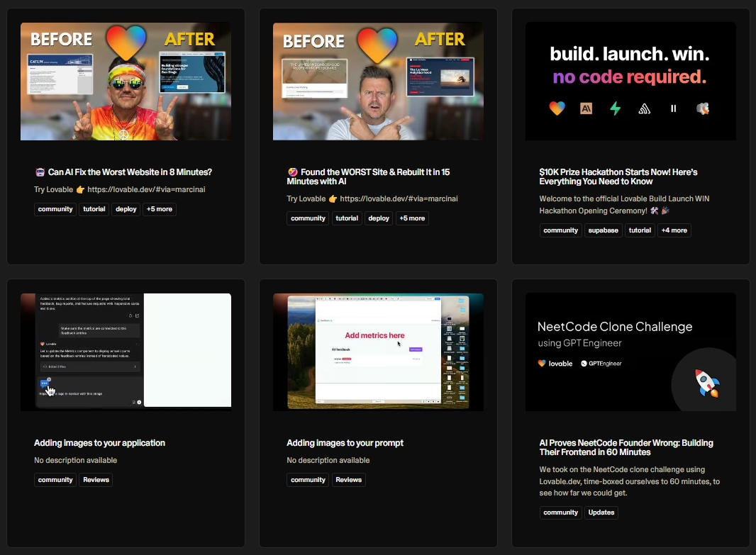
Task: Click community tag on Hackathon card
Action: click(x=560, y=230)
